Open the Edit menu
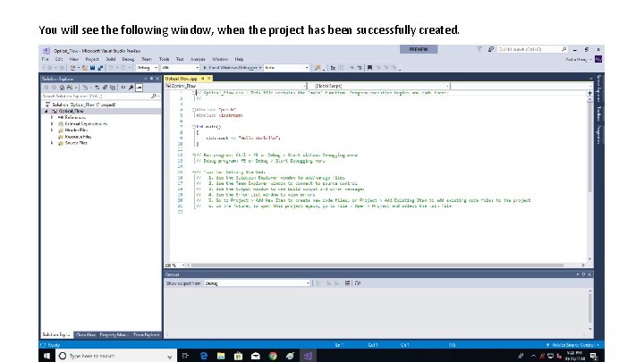 click(x=59, y=59)
